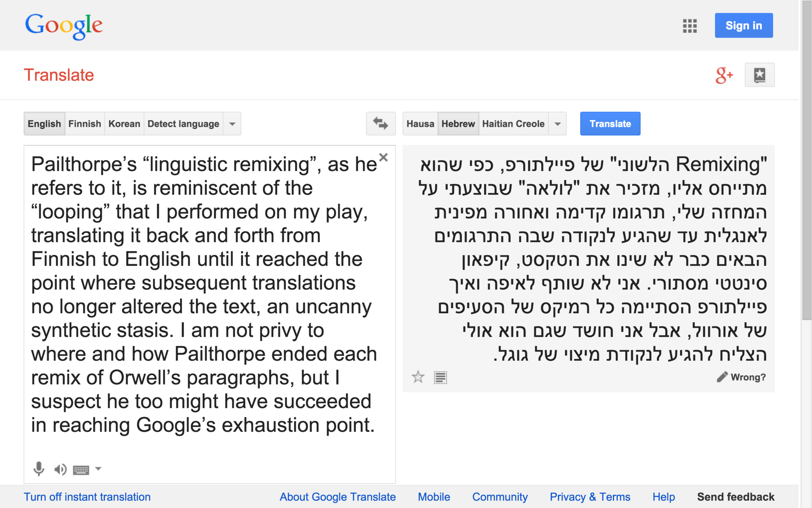Viewport: 812px width, 508px height.
Task: Click the Sign in button
Action: pos(743,25)
